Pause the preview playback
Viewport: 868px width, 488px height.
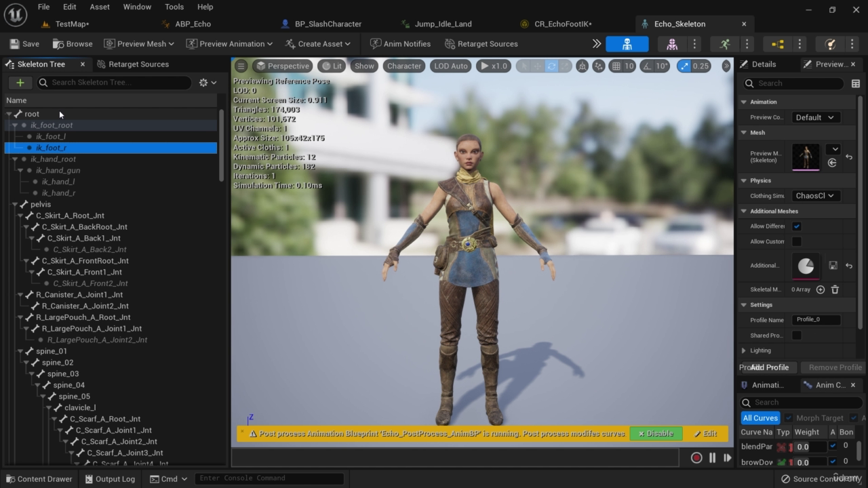[x=712, y=458]
